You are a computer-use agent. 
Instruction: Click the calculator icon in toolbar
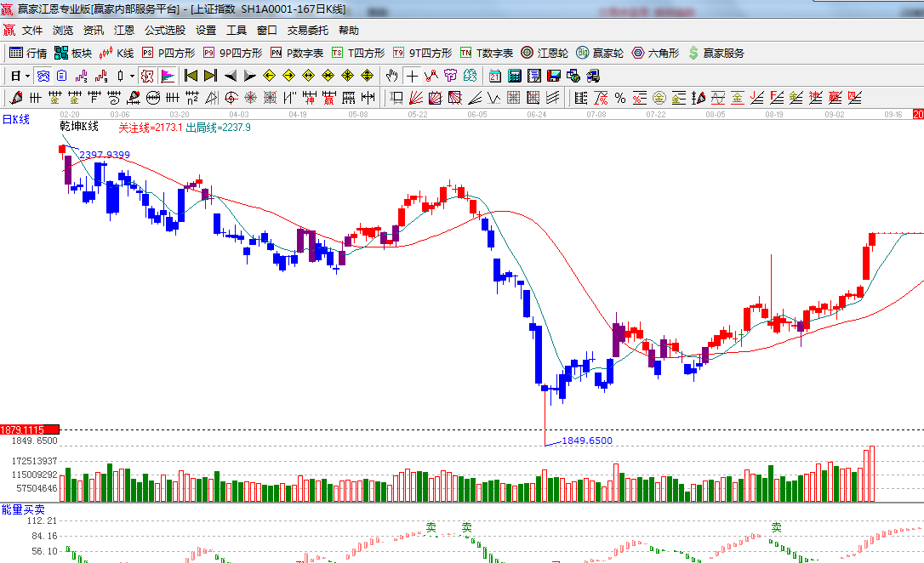point(514,76)
